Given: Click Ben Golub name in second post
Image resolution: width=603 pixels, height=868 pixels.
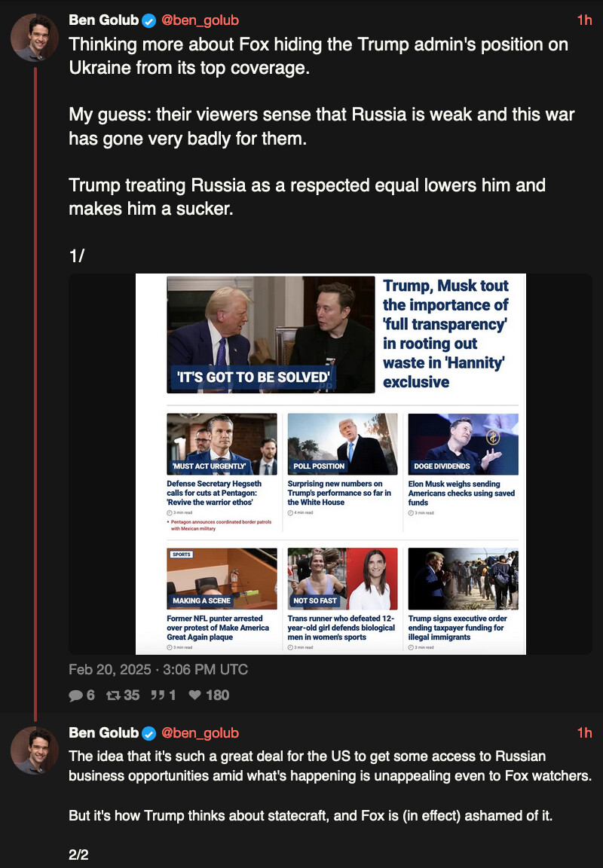Looking at the screenshot, I should (103, 733).
